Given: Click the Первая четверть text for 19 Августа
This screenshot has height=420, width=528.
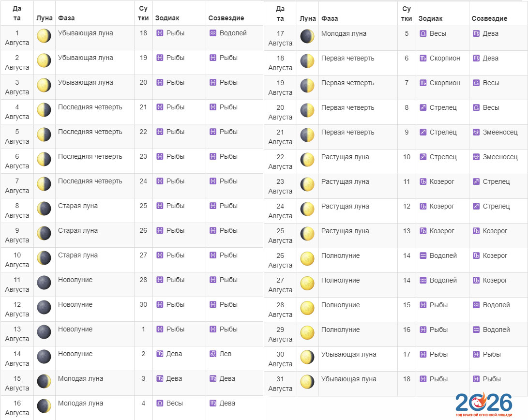Looking at the screenshot, I should click(347, 83).
